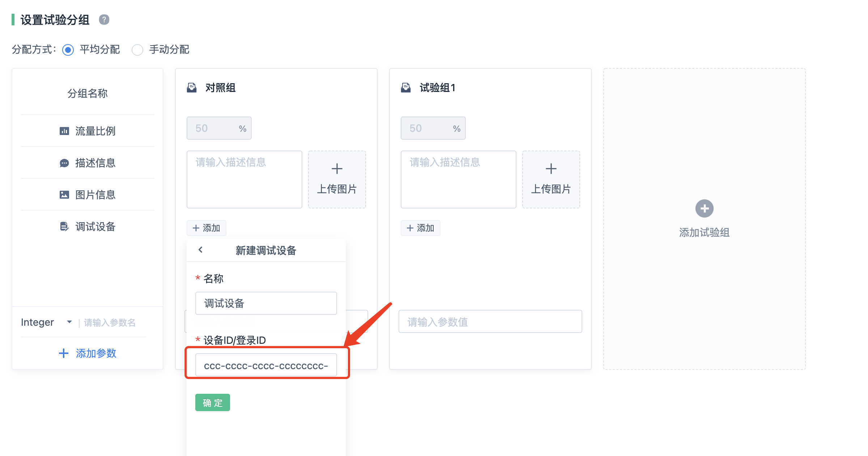This screenshot has height=456, width=868.
Task: Click the 添加参数 link
Action: pyautogui.click(x=88, y=353)
